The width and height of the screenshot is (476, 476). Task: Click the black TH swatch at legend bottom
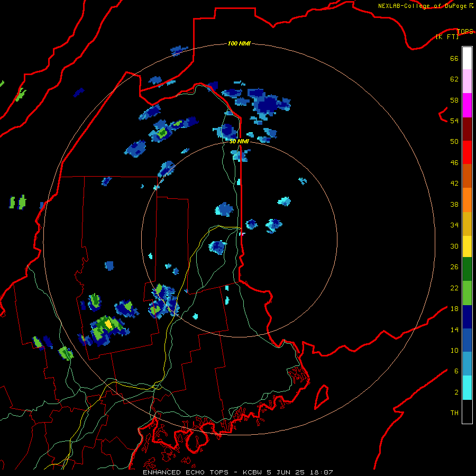tap(467, 411)
